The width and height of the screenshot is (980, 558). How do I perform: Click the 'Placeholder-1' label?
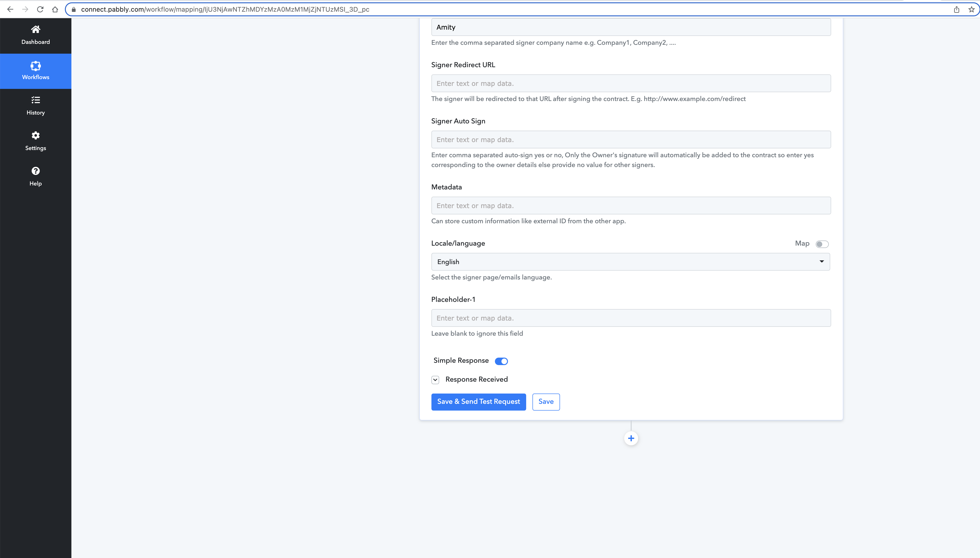[453, 299]
